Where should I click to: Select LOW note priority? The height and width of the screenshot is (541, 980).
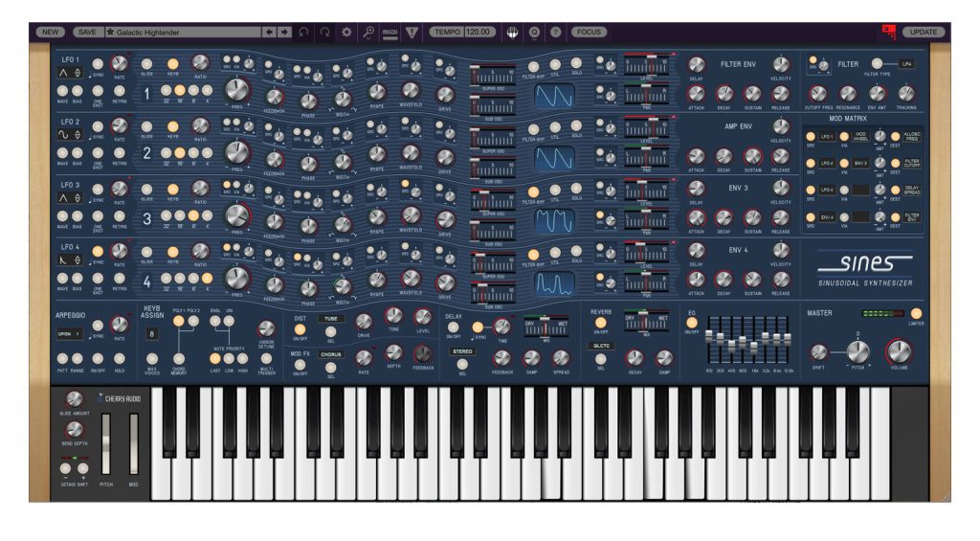coord(230,358)
